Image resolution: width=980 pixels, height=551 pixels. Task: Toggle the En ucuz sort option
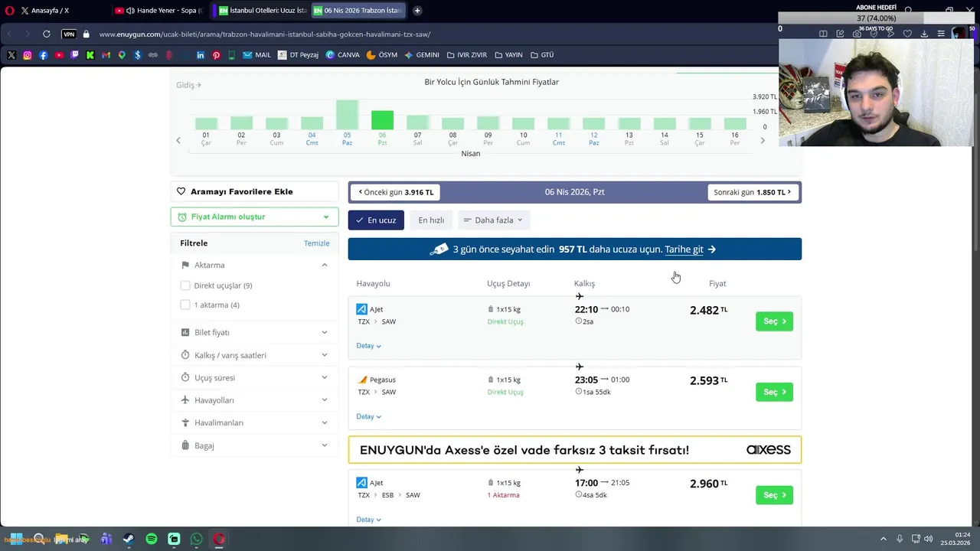[x=376, y=220]
